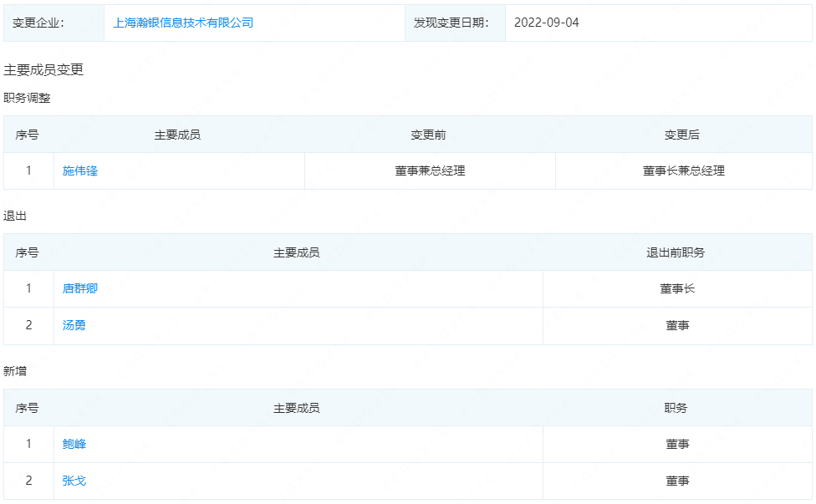Click the 董事长兼总经理 cell for 施伟锋
The height and width of the screenshot is (504, 816).
(684, 171)
